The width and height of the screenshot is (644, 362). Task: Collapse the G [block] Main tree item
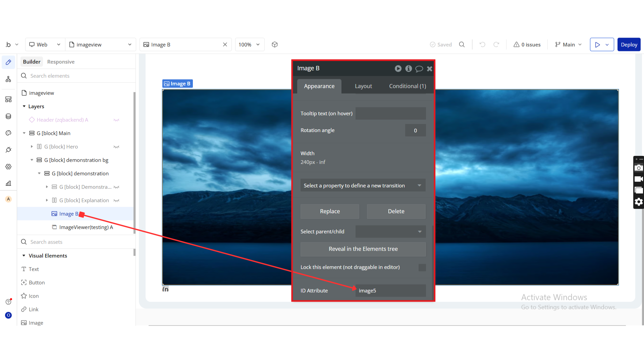(x=24, y=133)
